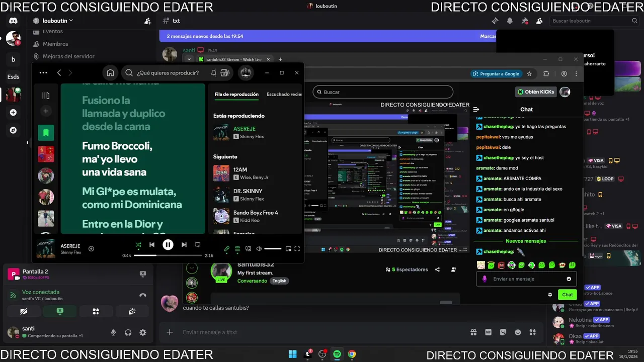Open Discord's Explore servers compass icon
The image size is (644, 362).
(13, 130)
